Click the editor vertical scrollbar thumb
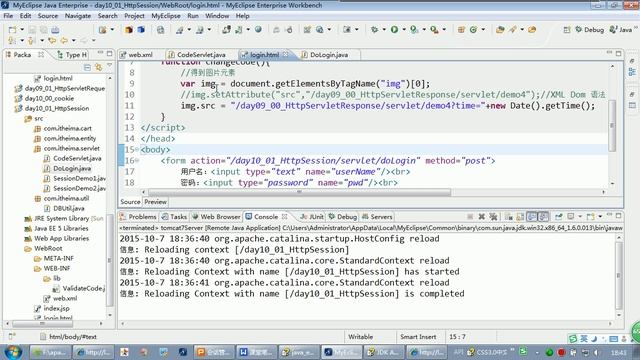The height and width of the screenshot is (360, 640). (612, 125)
